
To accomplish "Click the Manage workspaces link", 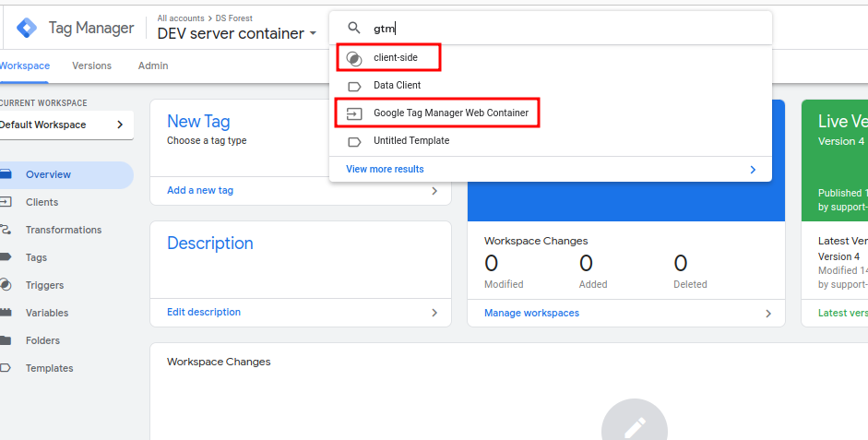I will (531, 313).
